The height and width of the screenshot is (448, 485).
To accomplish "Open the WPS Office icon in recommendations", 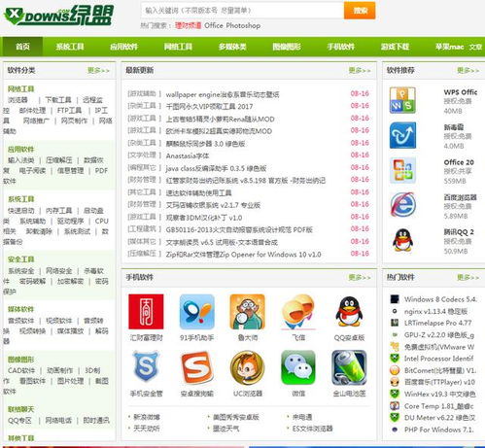I will [402, 100].
